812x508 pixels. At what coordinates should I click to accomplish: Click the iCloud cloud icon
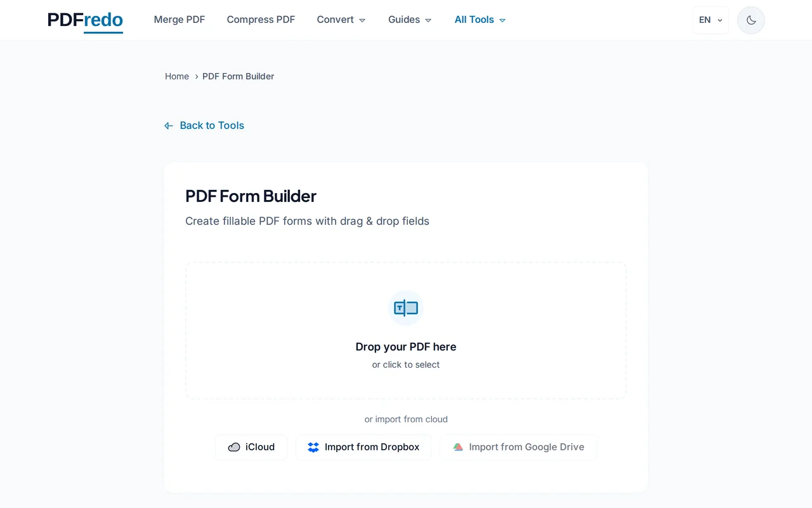pos(234,447)
